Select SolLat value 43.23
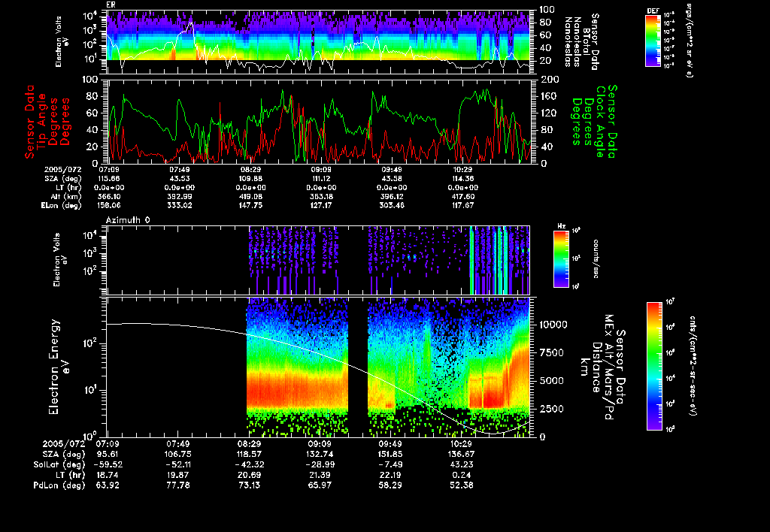Screen dimensions: 770x532 (462, 465)
